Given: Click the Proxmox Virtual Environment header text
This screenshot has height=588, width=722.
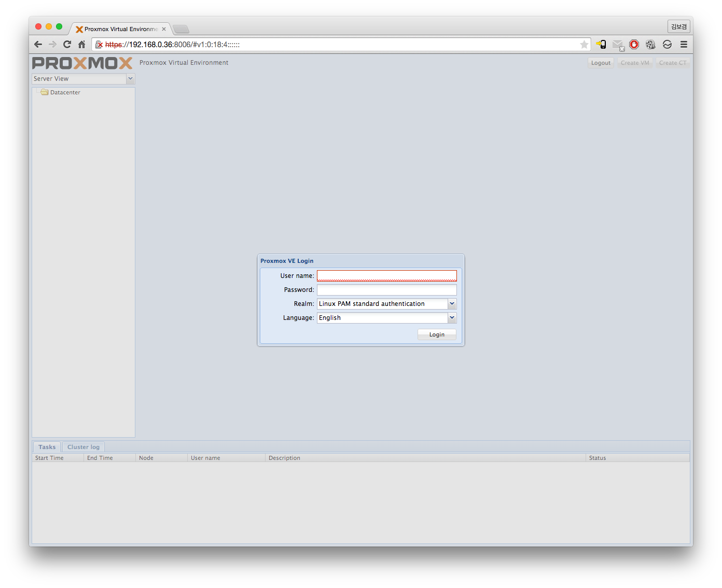Looking at the screenshot, I should (184, 63).
